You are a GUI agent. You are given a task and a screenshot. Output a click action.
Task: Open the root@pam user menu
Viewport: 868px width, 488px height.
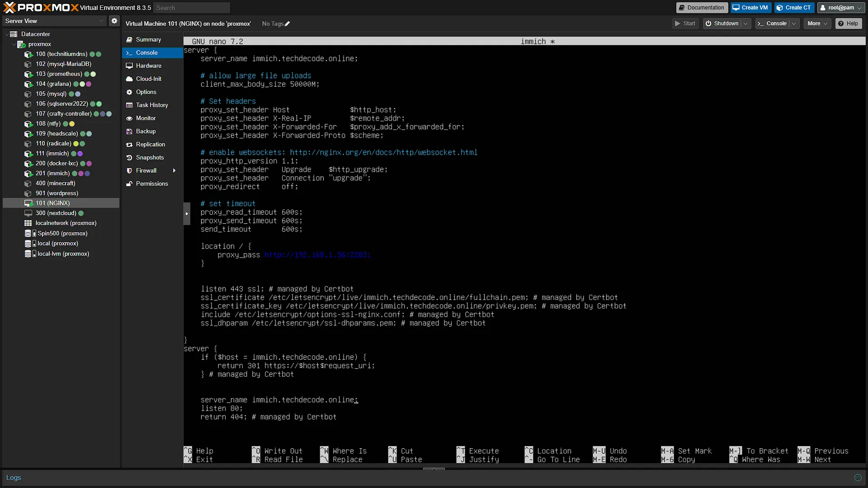tap(840, 8)
